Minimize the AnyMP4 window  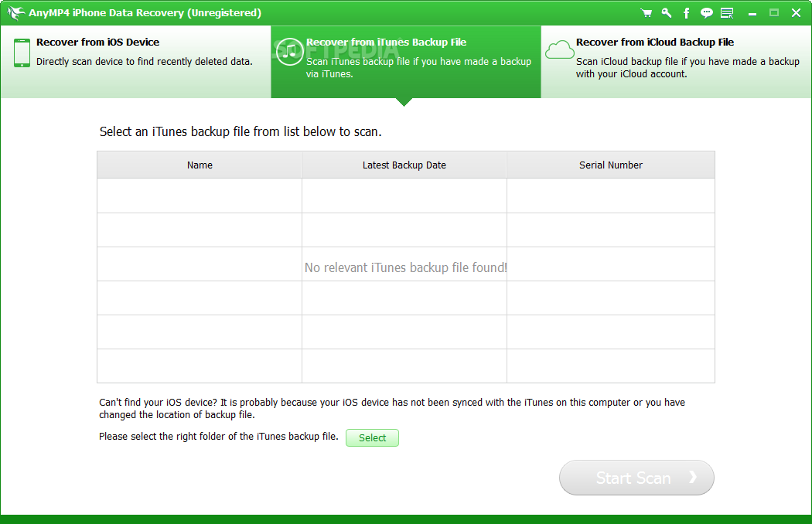point(752,13)
